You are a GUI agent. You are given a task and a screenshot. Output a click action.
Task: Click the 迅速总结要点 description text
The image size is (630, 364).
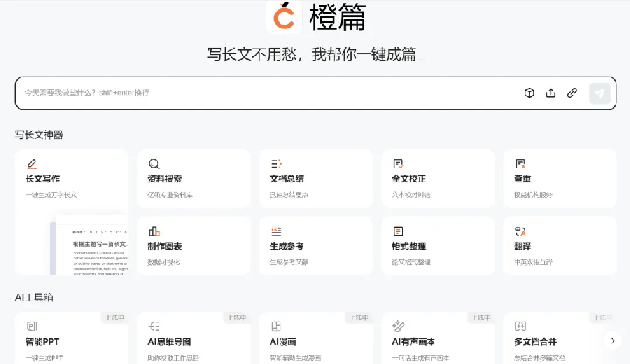(289, 195)
